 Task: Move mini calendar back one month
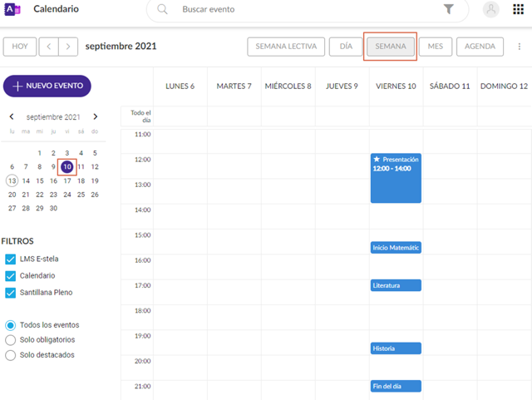click(12, 117)
